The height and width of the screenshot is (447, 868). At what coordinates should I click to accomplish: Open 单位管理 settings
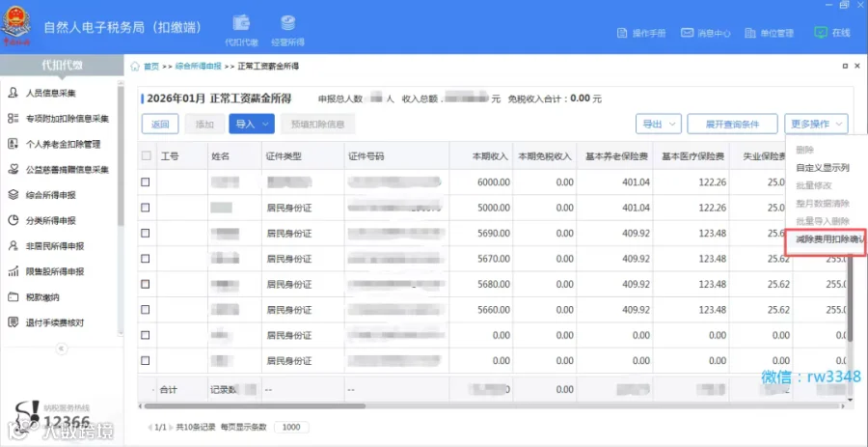point(770,33)
